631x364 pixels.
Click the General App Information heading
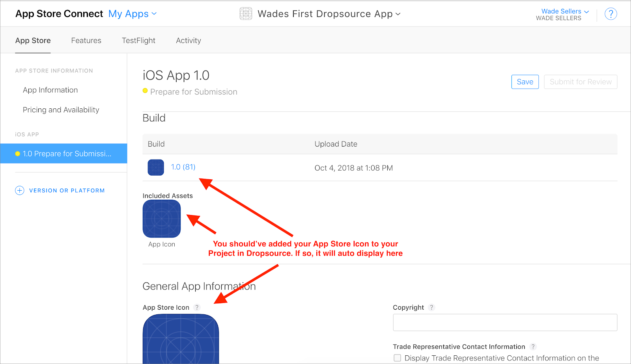point(199,286)
